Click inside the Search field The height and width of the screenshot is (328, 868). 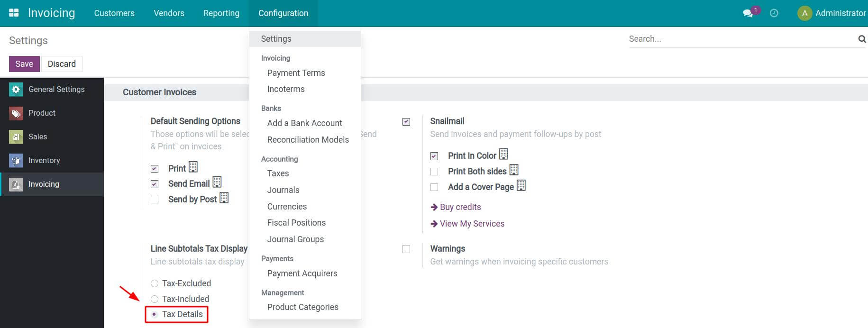click(687, 39)
